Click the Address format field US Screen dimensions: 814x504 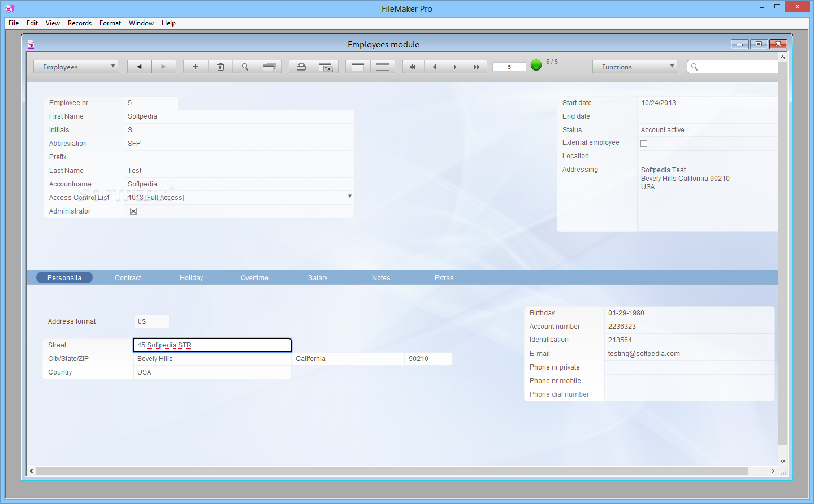[x=151, y=321]
